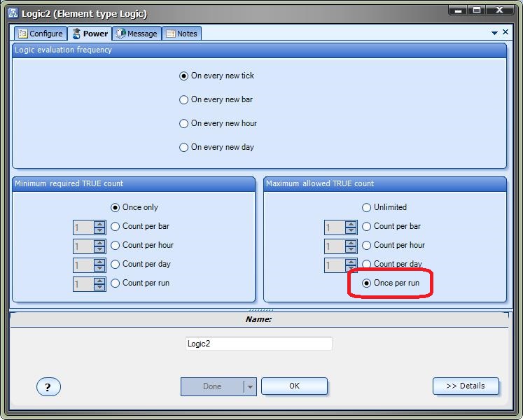Open the Power tab
The width and height of the screenshot is (523, 420).
90,34
